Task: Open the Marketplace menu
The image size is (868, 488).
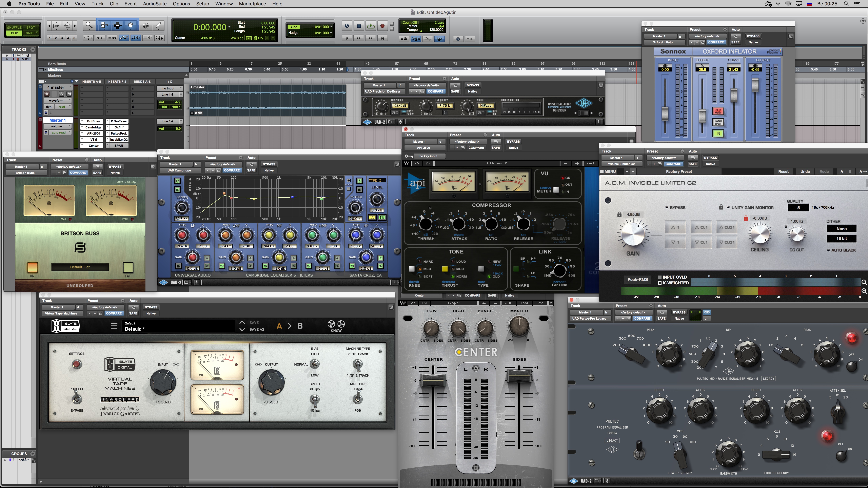Action: tap(252, 4)
